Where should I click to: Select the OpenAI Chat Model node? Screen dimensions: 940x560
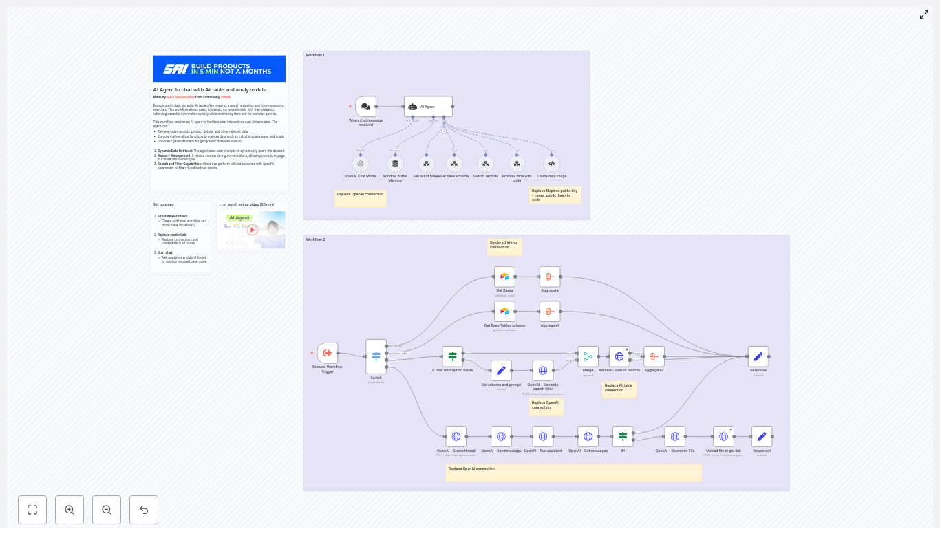click(360, 163)
